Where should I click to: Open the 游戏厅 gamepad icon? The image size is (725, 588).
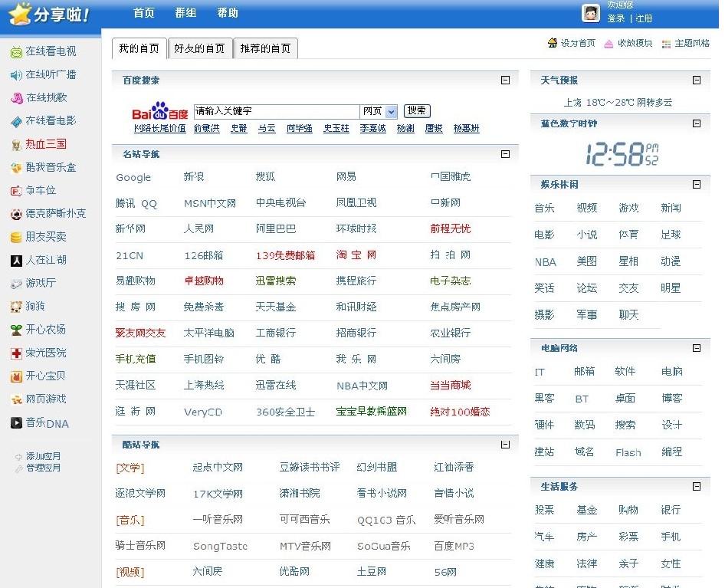click(x=16, y=284)
